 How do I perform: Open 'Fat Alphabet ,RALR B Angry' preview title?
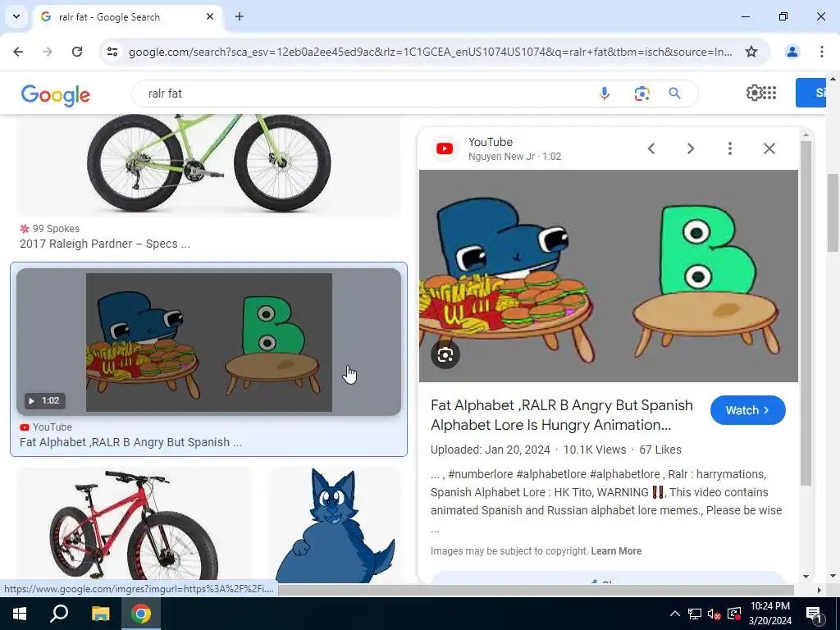point(561,415)
